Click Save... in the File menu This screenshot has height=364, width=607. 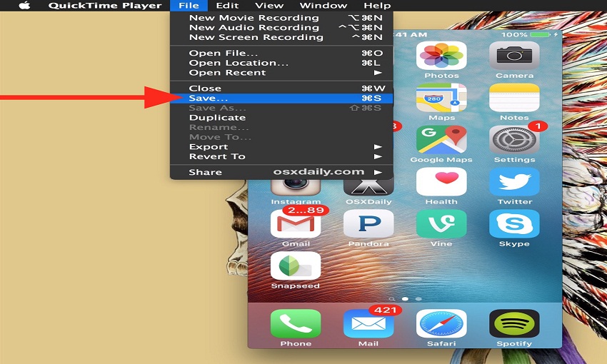pos(281,98)
